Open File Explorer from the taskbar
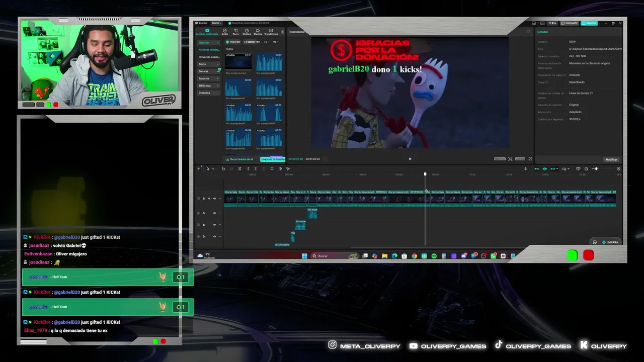 384,256
